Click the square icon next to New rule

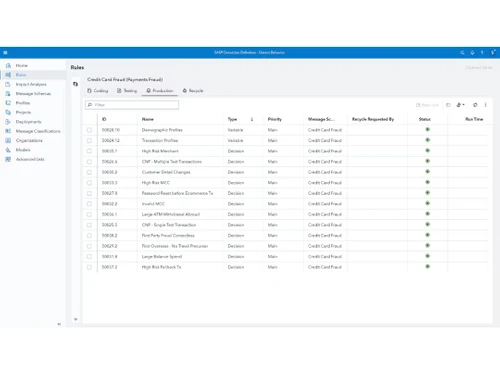(x=448, y=105)
